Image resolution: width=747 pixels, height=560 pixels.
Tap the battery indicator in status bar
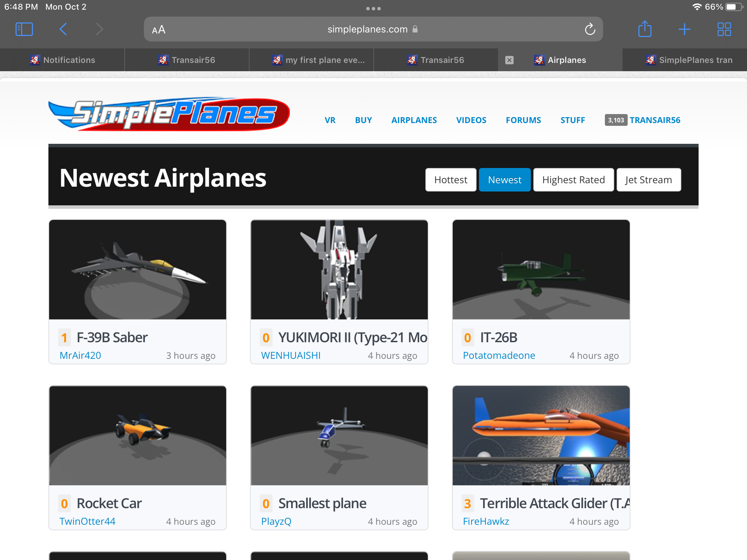[x=734, y=7]
